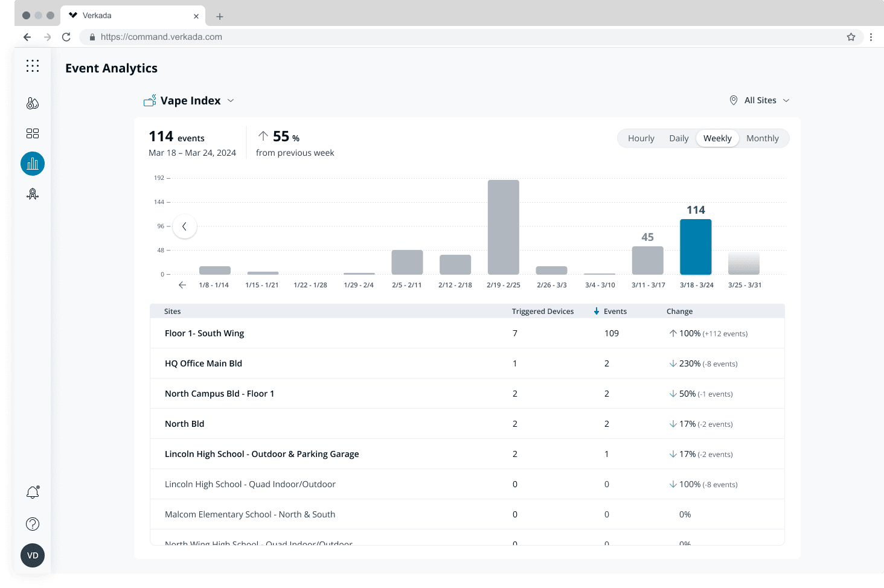Open the VD user avatar menu
The height and width of the screenshot is (588, 884).
tap(33, 555)
